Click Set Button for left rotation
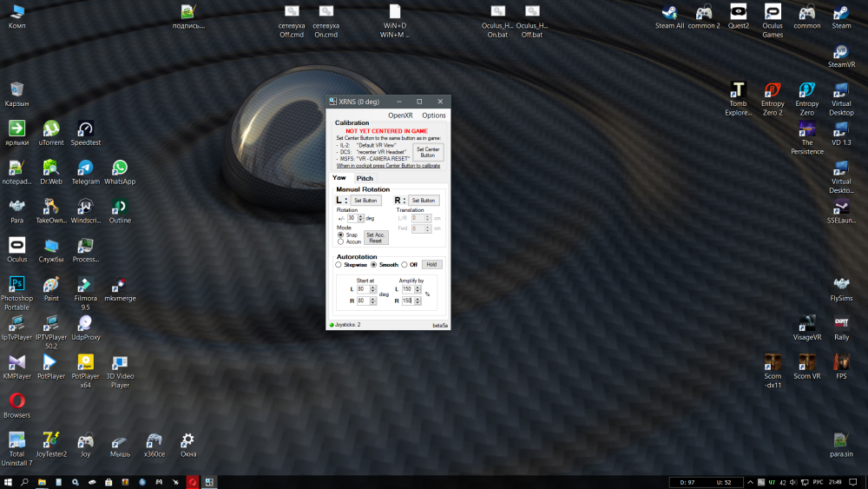The height and width of the screenshot is (489, 868). click(x=365, y=201)
